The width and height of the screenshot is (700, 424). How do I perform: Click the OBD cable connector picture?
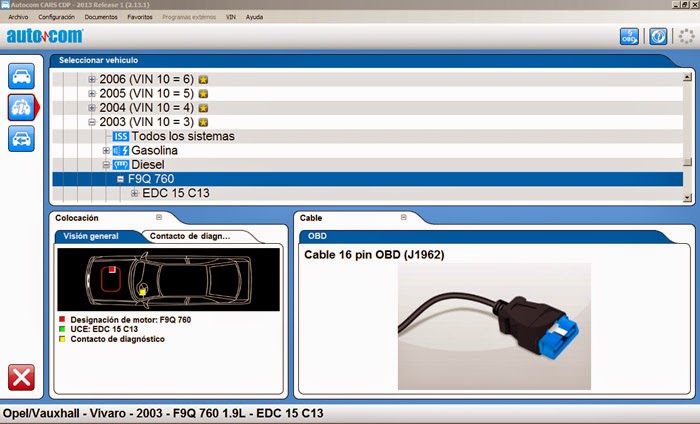[494, 327]
